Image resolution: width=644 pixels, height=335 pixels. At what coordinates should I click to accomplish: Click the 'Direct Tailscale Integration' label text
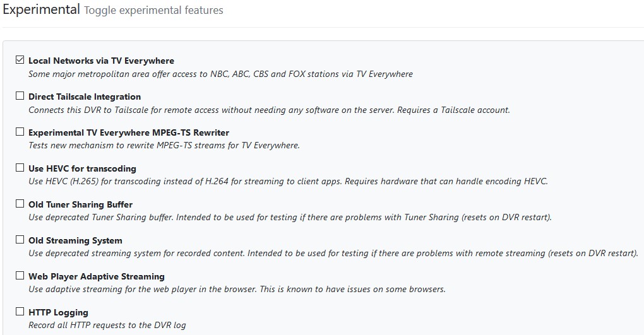[x=85, y=97]
